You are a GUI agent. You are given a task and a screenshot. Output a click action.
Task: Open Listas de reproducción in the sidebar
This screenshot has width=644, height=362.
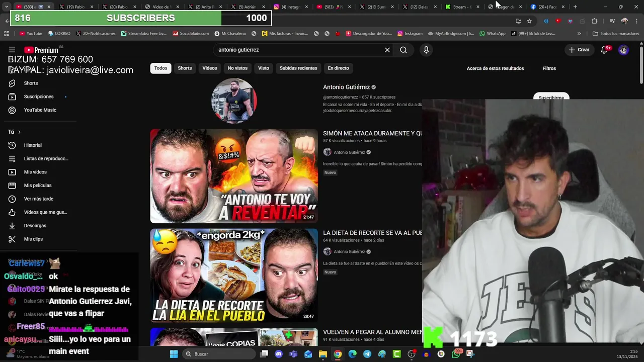pyautogui.click(x=46, y=158)
